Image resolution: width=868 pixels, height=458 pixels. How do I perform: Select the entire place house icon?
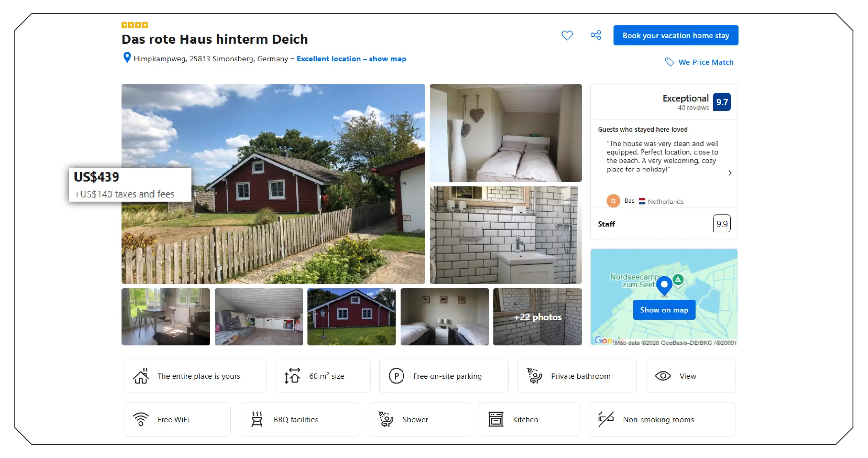[141, 376]
